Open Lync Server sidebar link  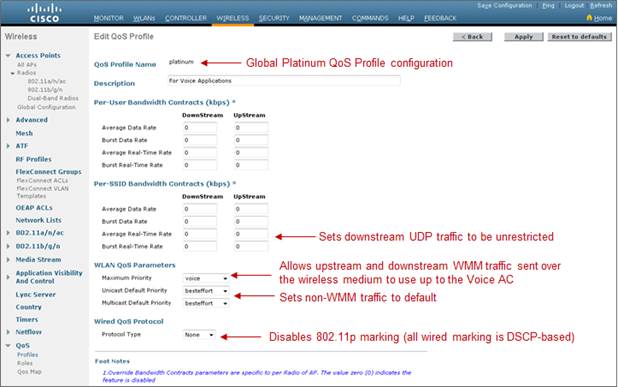pos(35,295)
